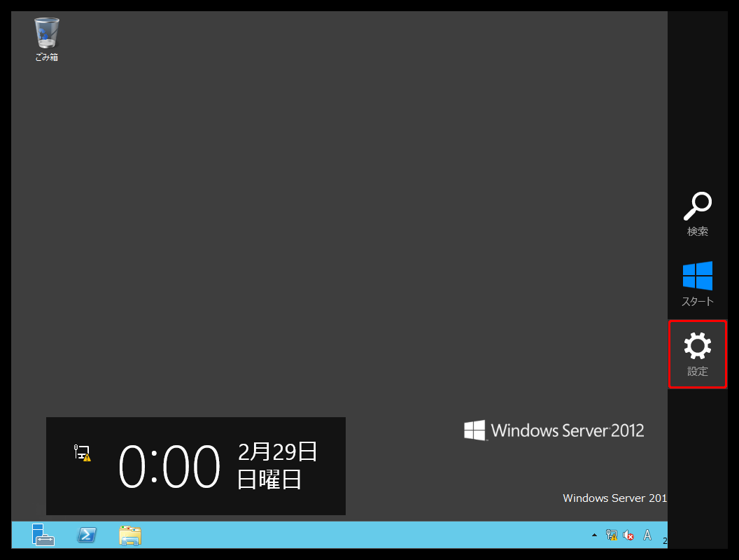Open the 検索 (Search) charm
Viewport: 739px width, 560px height.
698,213
